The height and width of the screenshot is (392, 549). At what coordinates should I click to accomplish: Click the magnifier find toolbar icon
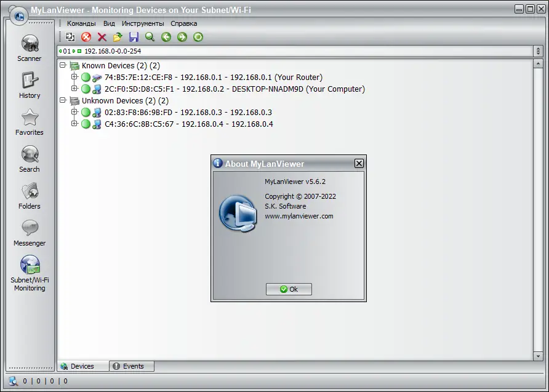click(x=150, y=37)
